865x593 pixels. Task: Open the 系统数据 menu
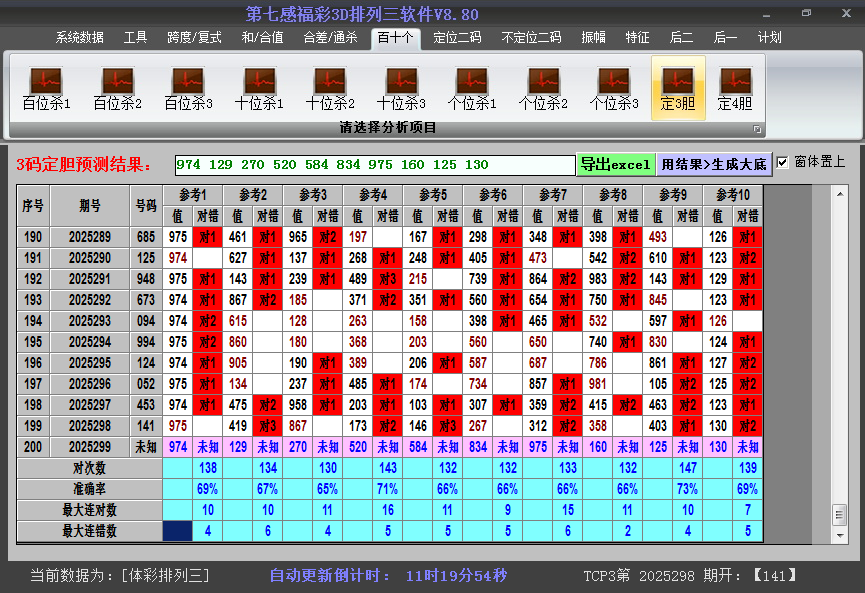pyautogui.click(x=80, y=37)
